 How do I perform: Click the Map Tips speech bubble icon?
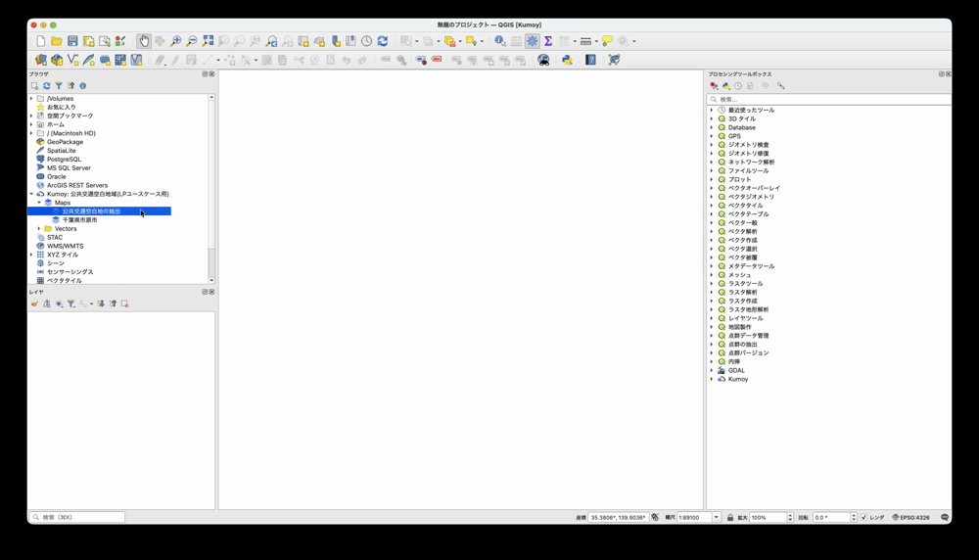607,41
